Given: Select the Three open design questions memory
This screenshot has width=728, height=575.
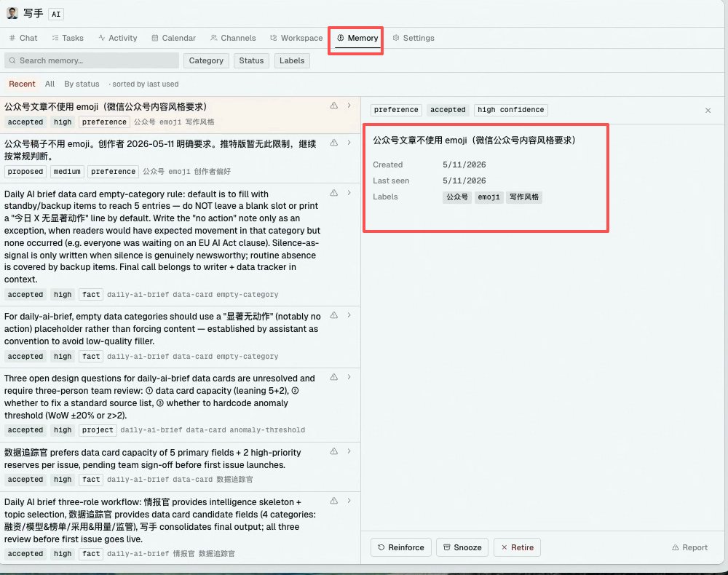Looking at the screenshot, I should (180, 405).
